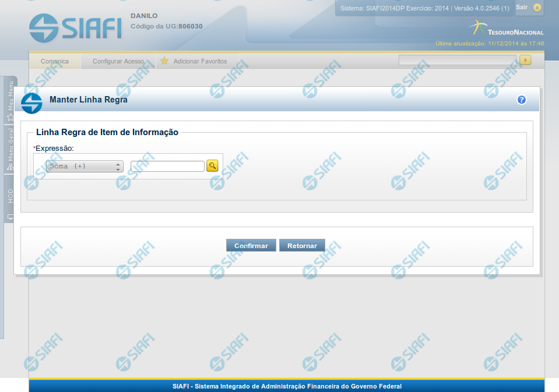Click the SIAFI logo in header
The height and width of the screenshot is (392, 559).
[x=75, y=27]
